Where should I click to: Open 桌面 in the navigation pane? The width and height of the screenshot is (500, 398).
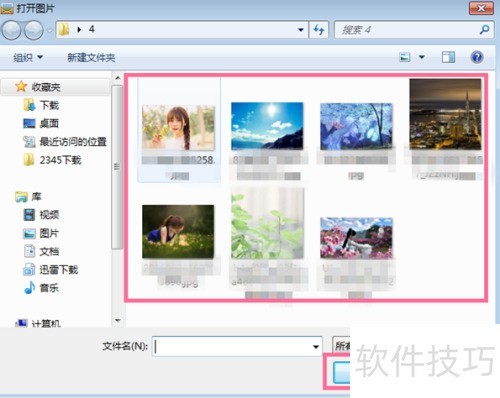pyautogui.click(x=49, y=124)
